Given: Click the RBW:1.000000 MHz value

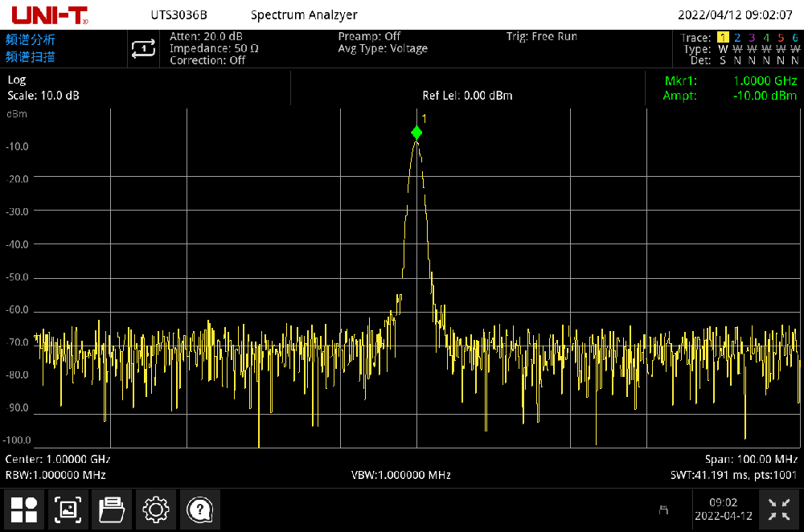Looking at the screenshot, I should point(55,475).
